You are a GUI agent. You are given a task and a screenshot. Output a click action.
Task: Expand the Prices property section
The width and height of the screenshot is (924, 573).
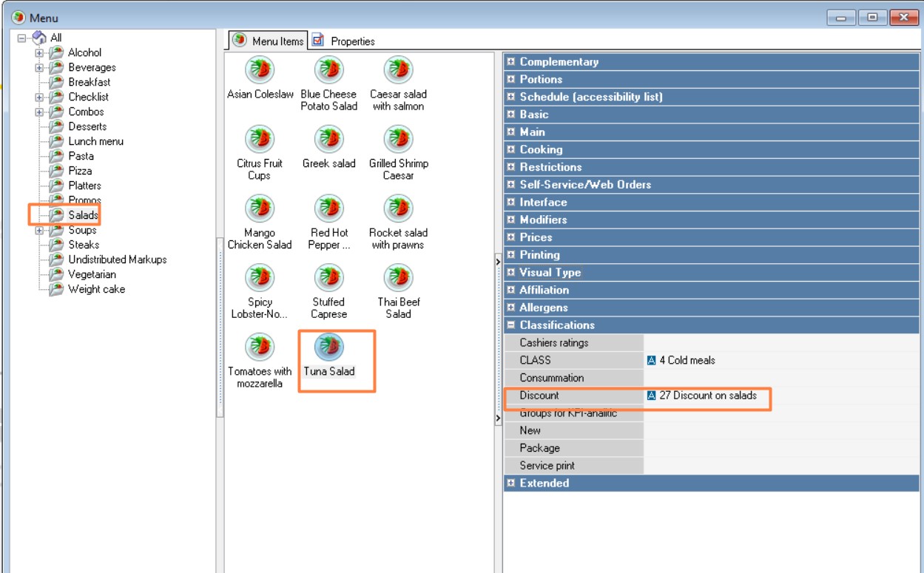tap(510, 237)
